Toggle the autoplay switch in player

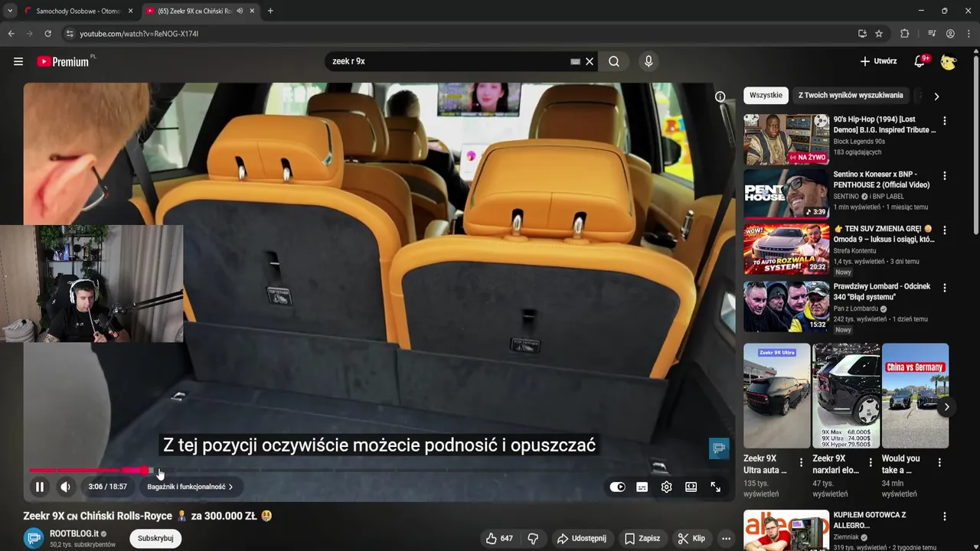coord(618,487)
